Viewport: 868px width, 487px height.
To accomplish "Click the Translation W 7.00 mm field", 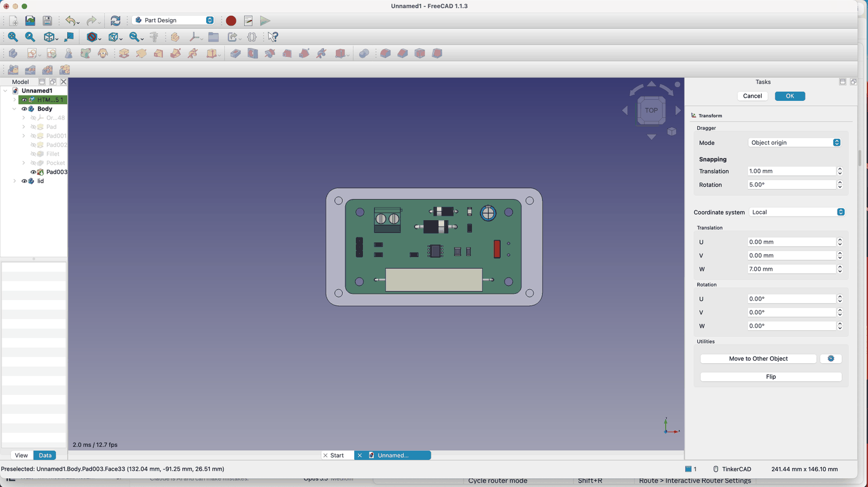I will tap(791, 269).
